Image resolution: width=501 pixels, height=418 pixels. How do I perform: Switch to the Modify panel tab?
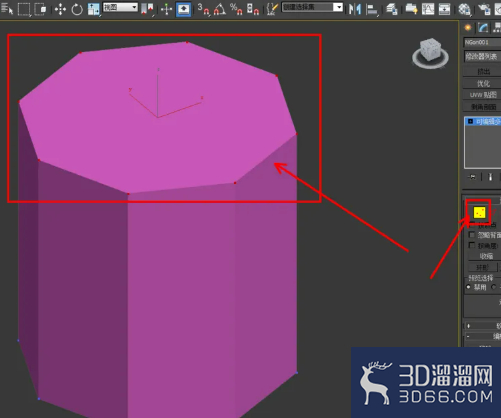pos(483,28)
